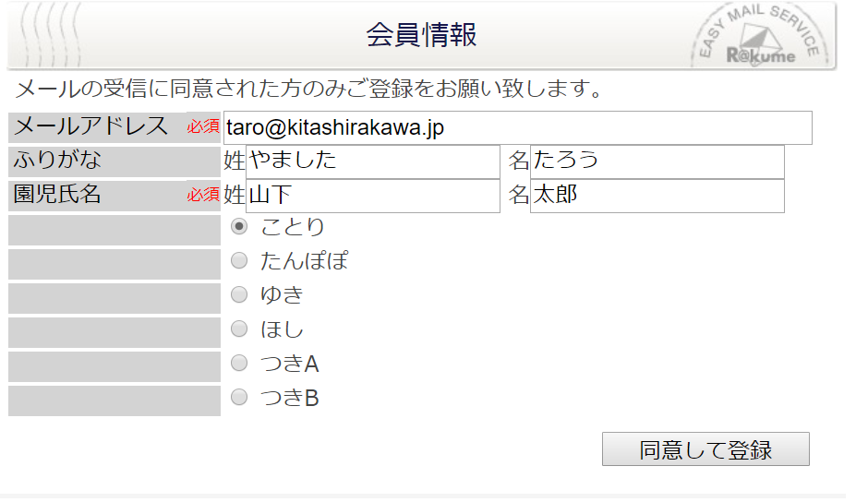Choose the ゆき class option
This screenshot has width=868, height=502.
[239, 294]
